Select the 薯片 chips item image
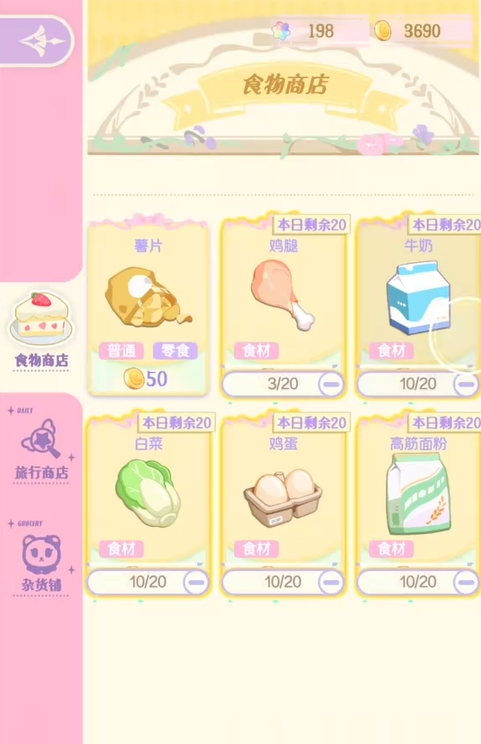481x744 pixels. (x=147, y=297)
